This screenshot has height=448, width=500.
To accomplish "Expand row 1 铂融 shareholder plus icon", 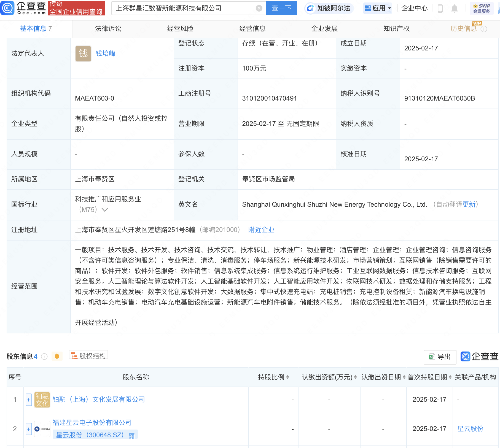I will click(x=29, y=400).
